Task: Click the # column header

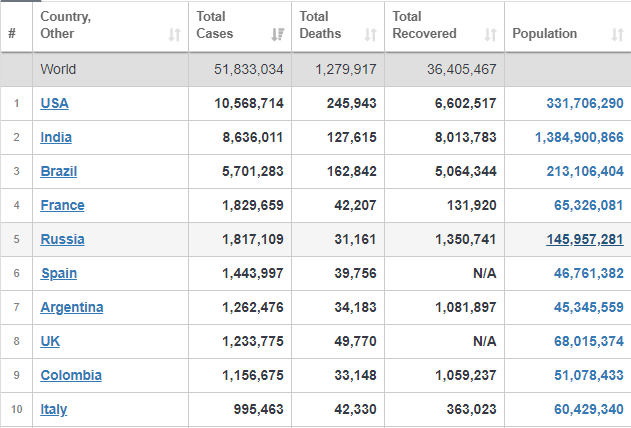Action: point(12,33)
